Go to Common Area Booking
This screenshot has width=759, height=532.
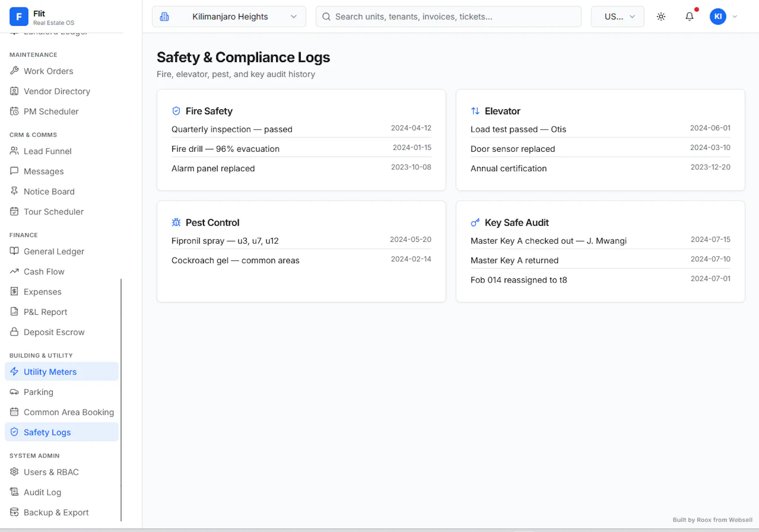tap(62, 412)
